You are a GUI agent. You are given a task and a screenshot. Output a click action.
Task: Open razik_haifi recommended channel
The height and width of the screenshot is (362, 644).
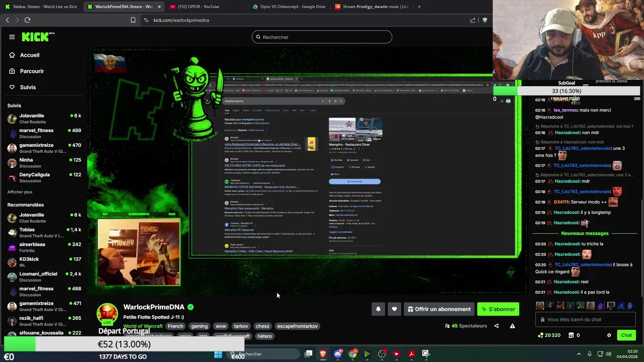tap(44, 321)
